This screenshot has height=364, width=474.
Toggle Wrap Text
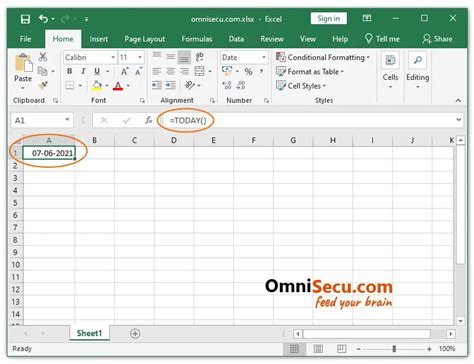click(x=199, y=57)
